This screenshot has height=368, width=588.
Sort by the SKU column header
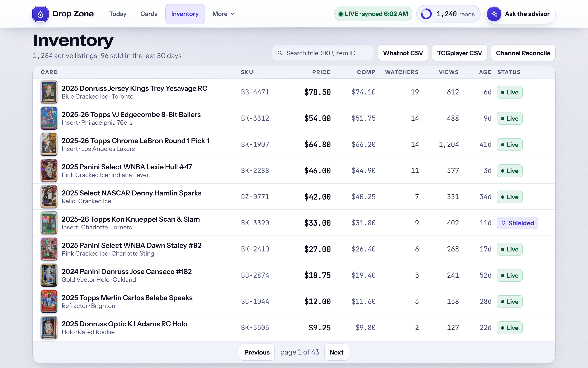point(247,72)
